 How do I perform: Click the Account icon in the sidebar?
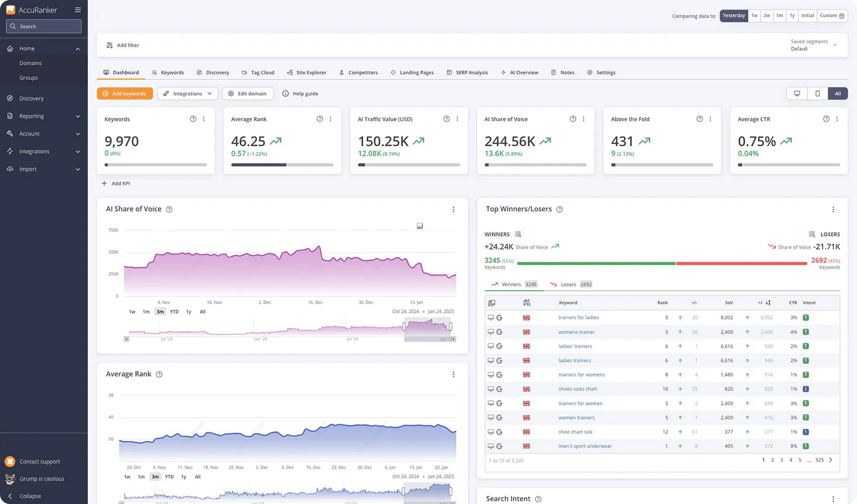pos(10,133)
